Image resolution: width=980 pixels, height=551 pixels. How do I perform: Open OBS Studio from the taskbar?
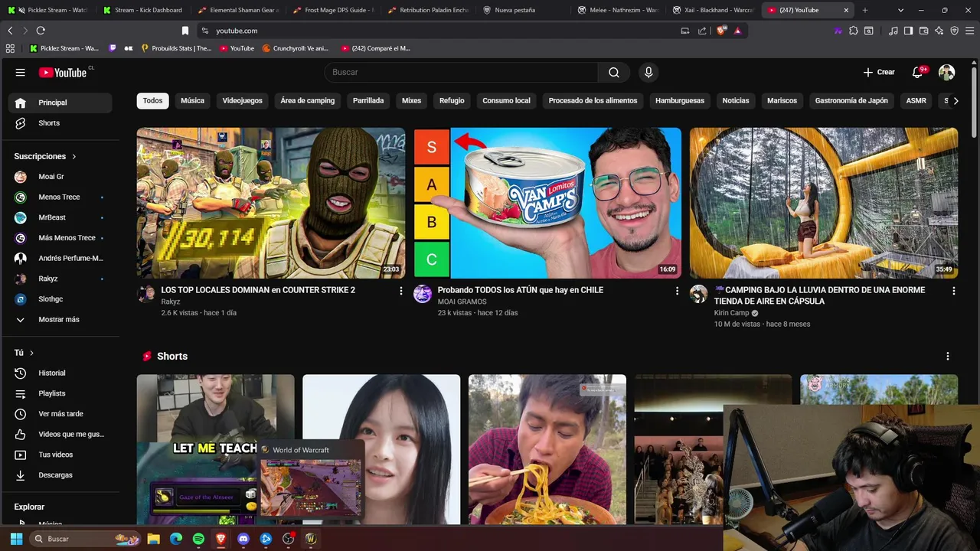tap(288, 539)
